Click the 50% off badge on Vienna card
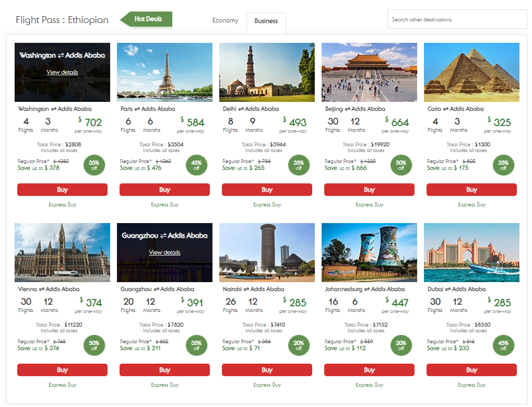 tap(94, 345)
